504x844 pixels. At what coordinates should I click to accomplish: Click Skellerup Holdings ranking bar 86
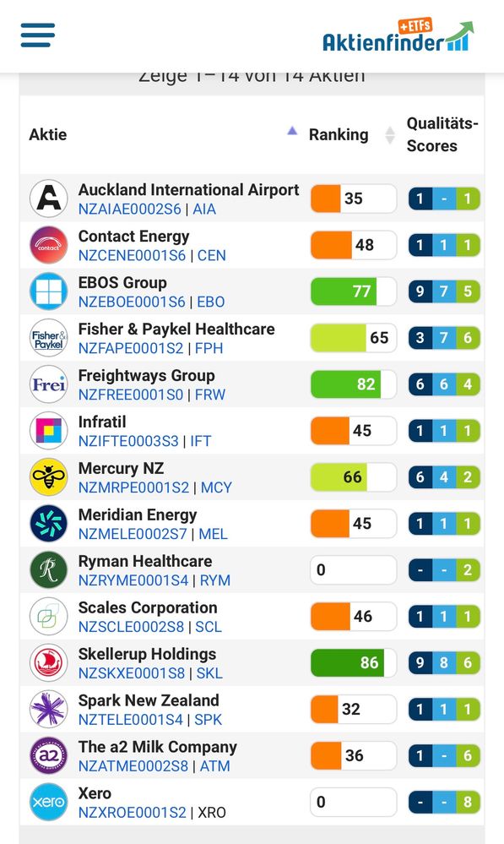(354, 662)
